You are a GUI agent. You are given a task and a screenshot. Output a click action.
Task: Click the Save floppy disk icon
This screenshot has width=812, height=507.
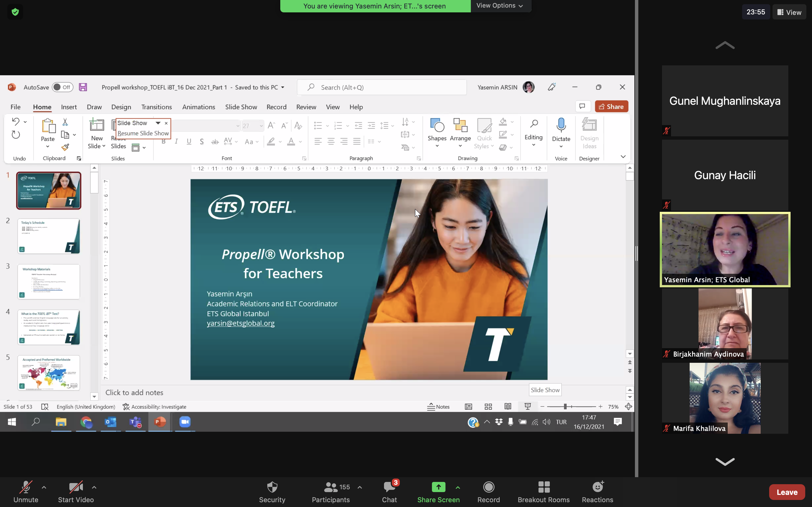[83, 87]
